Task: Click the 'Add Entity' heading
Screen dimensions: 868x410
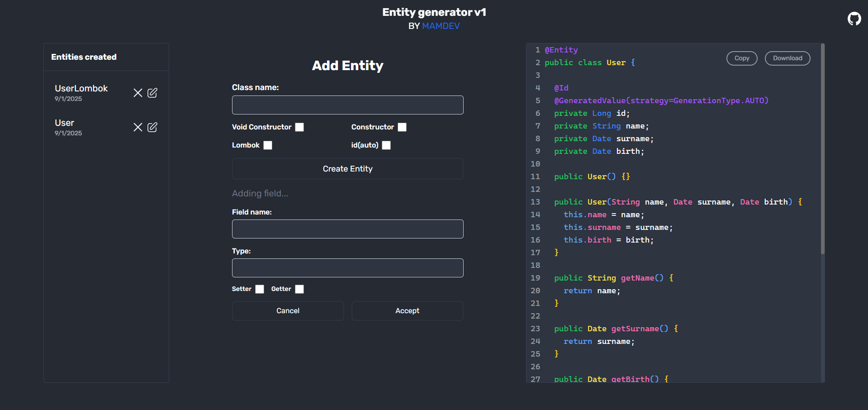Action: (347, 66)
